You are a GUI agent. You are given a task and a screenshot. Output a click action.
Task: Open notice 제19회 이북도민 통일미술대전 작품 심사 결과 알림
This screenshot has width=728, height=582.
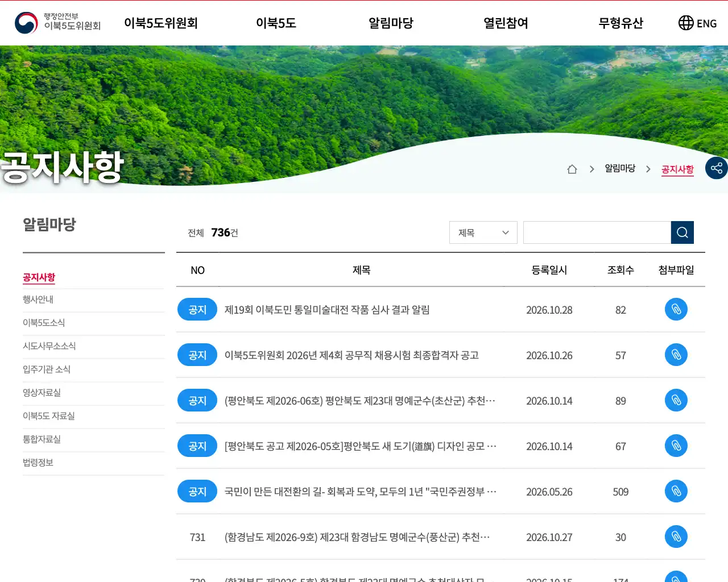point(327,310)
